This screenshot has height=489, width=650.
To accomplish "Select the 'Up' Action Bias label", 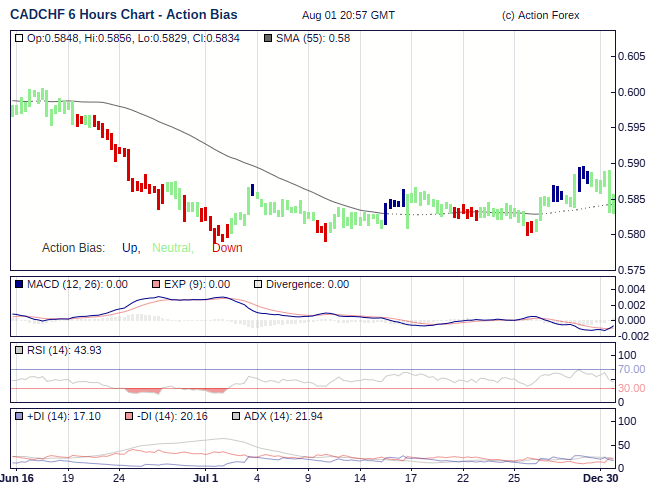I will click(x=130, y=248).
